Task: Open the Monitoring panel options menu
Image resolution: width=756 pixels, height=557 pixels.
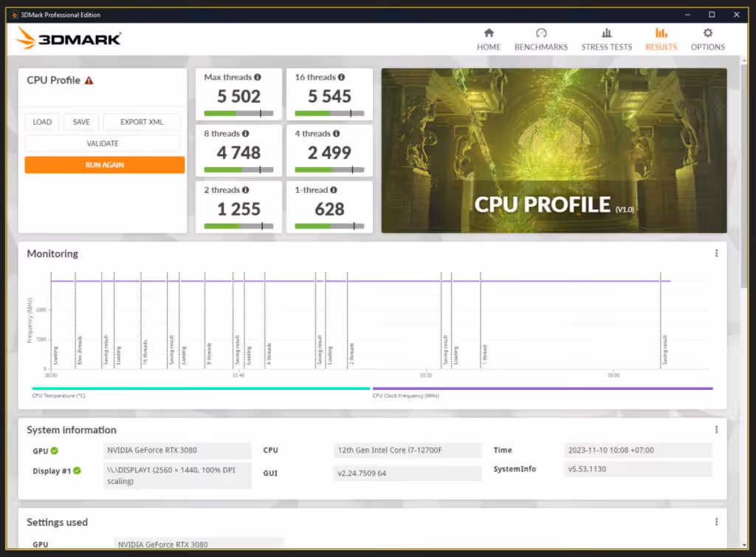Action: pyautogui.click(x=716, y=253)
